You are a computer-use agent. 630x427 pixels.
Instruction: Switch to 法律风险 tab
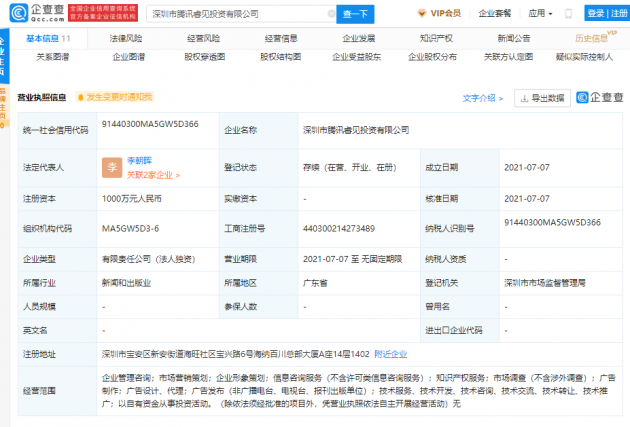(x=126, y=39)
